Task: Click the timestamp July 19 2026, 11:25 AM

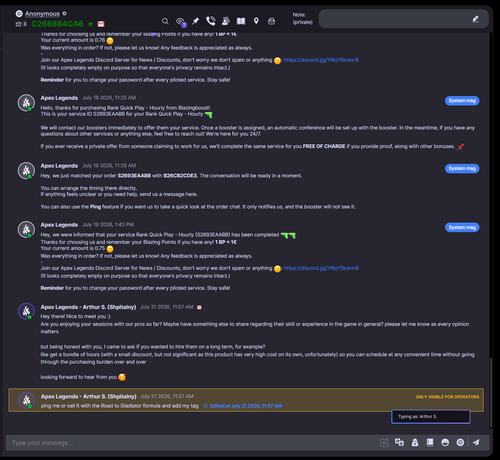Action: pyautogui.click(x=109, y=98)
